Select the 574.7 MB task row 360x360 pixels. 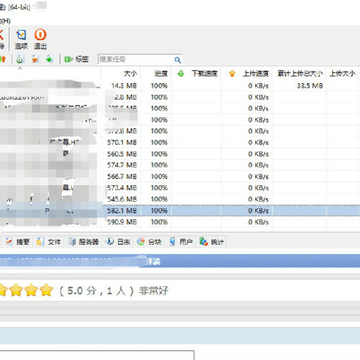tap(180, 165)
